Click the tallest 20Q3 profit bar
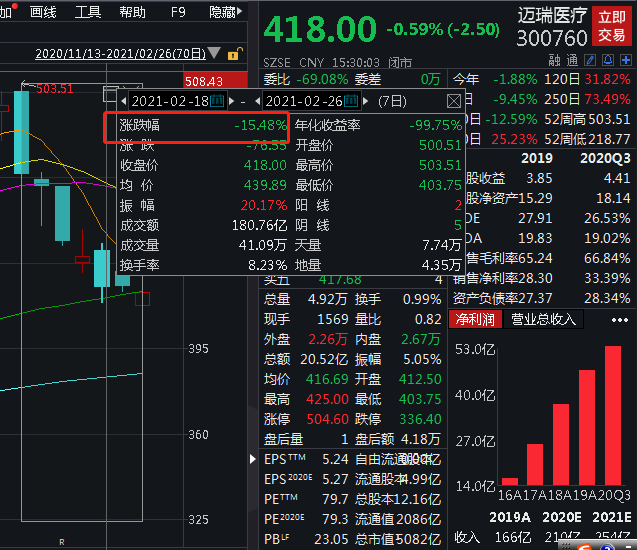637x550 pixels. coord(612,415)
